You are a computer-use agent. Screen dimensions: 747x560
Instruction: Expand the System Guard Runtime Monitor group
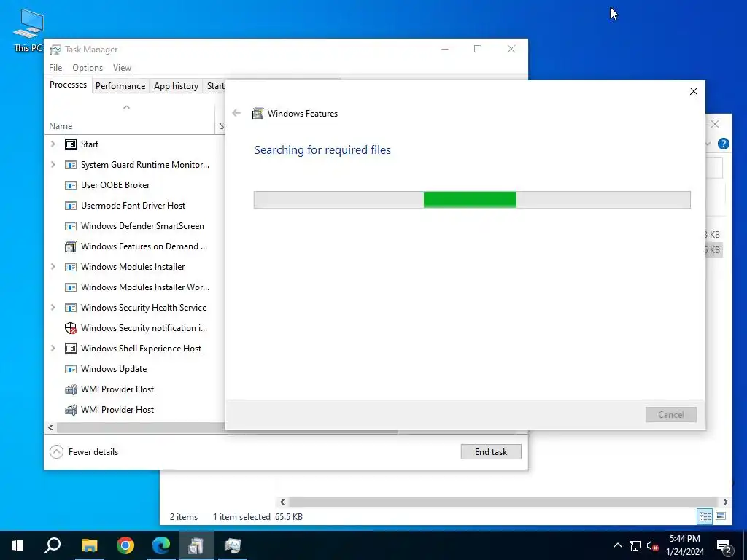tap(53, 164)
